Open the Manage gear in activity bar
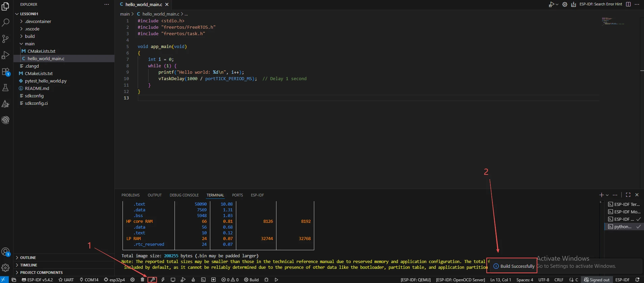Viewport: 644px width, 283px height. (x=5, y=268)
